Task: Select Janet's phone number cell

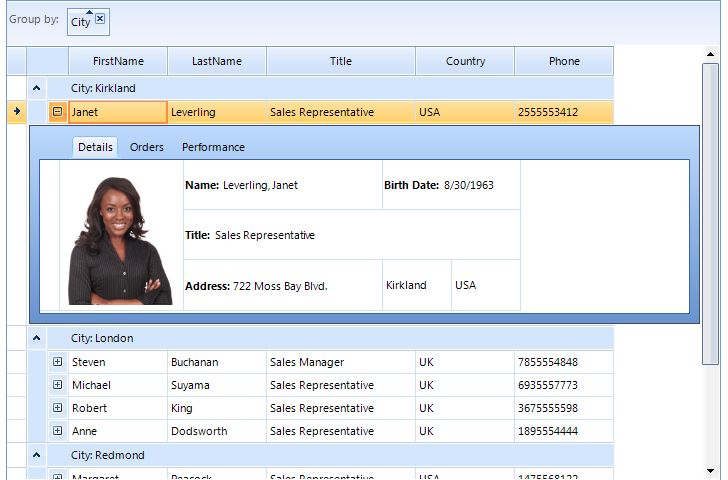Action: (563, 112)
